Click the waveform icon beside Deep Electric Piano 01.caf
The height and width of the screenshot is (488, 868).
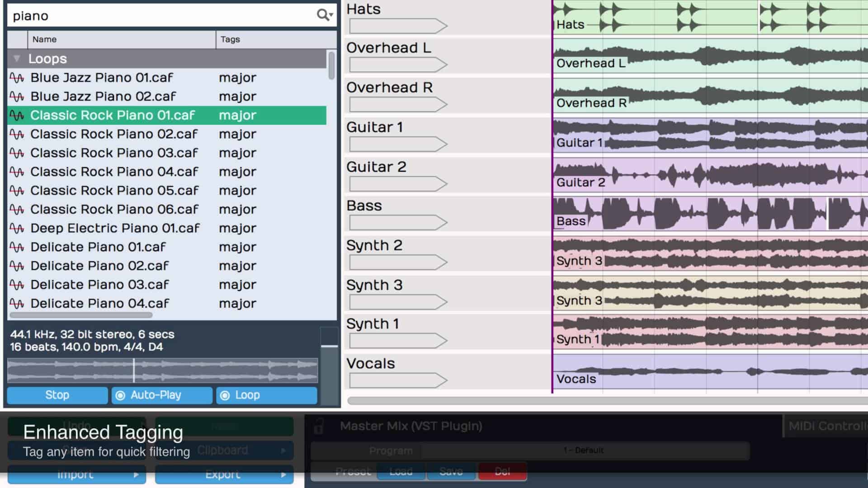coord(16,228)
